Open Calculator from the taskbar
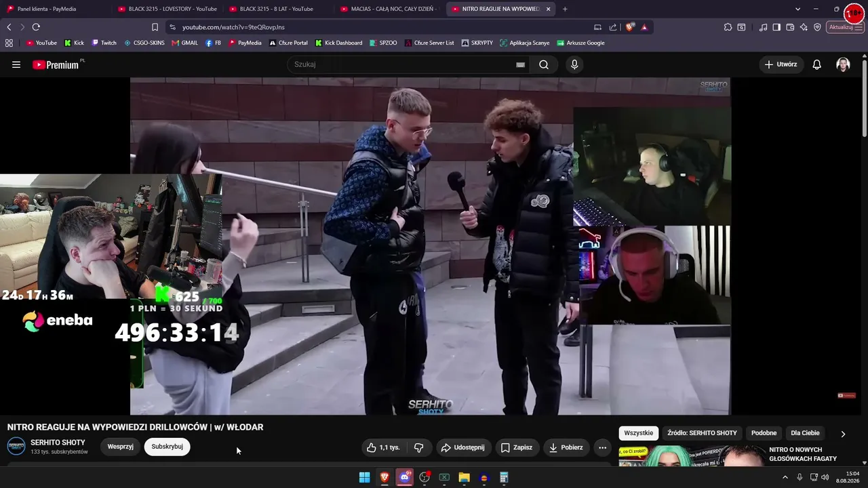Image resolution: width=868 pixels, height=488 pixels. tap(504, 478)
